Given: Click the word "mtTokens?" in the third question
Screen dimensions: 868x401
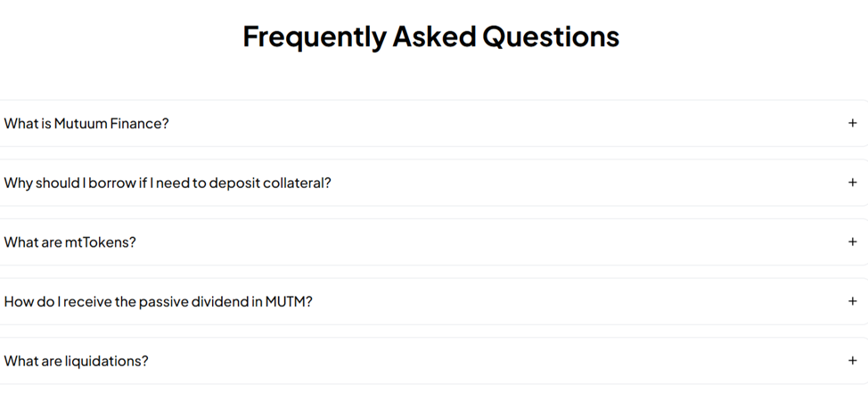Looking at the screenshot, I should click(101, 242).
